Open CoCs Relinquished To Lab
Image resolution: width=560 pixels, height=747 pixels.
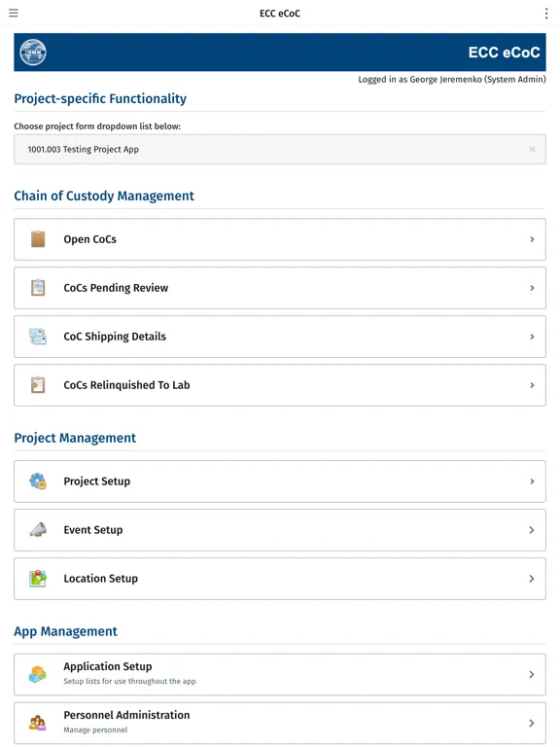[x=280, y=385]
